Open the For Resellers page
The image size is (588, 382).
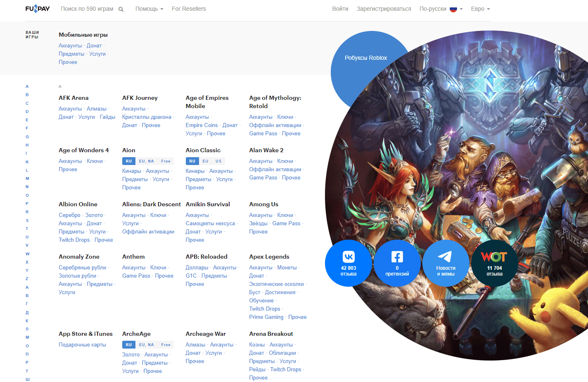tap(189, 9)
